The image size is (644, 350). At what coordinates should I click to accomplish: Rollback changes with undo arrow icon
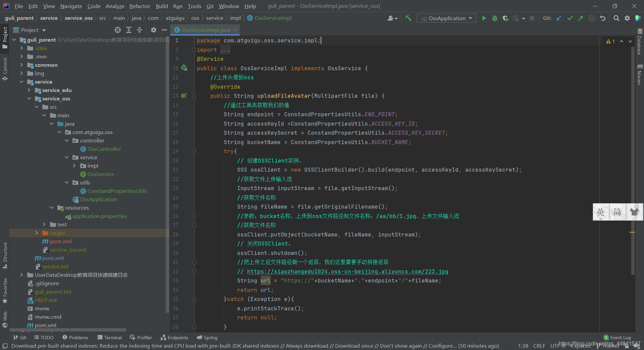(603, 18)
